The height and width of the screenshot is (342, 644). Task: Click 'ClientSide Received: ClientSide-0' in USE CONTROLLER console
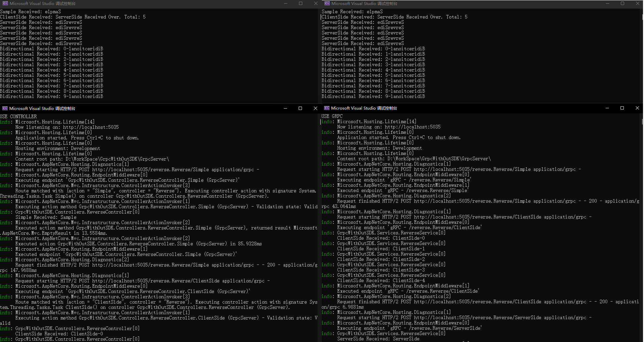[x=59, y=334]
